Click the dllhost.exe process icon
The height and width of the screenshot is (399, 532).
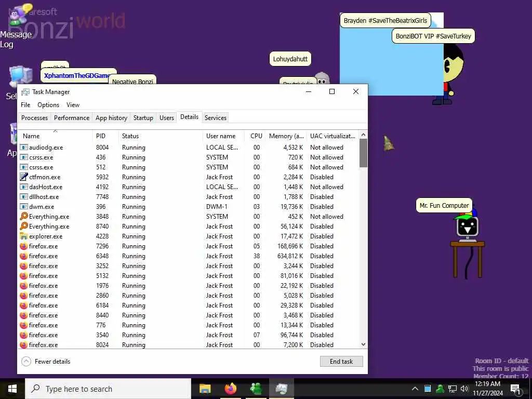click(24, 196)
